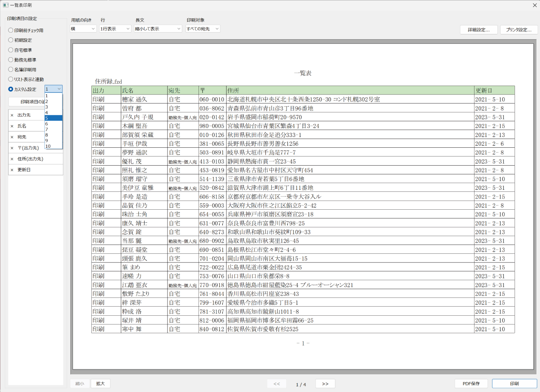The height and width of the screenshot is (392, 540).
Task: Open the 行 display dropdown
Action: [x=114, y=28]
